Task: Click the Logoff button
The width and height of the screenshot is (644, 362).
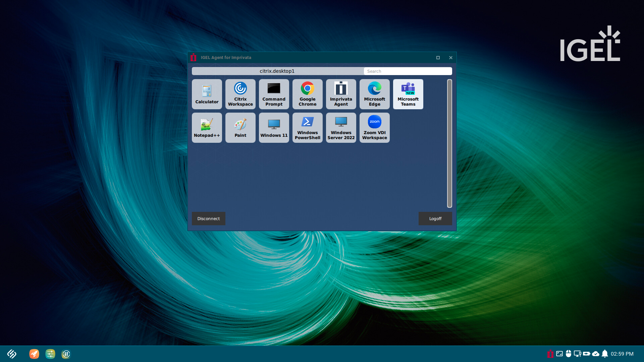Action: pyautogui.click(x=435, y=218)
